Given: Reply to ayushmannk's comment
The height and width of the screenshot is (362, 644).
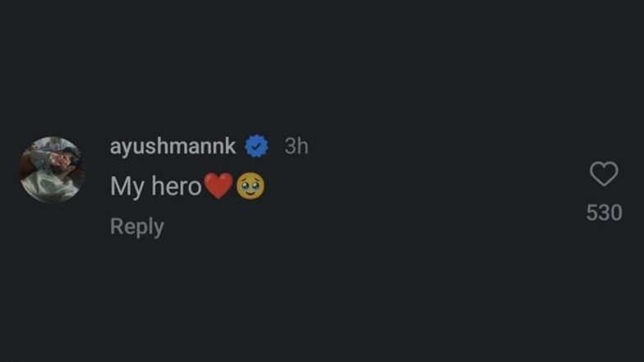Looking at the screenshot, I should [x=137, y=227].
